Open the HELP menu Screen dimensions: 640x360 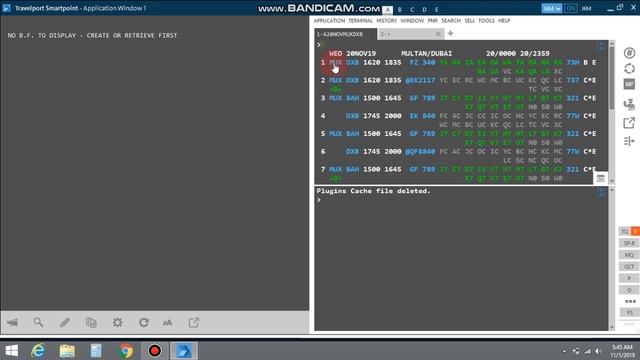tap(504, 21)
